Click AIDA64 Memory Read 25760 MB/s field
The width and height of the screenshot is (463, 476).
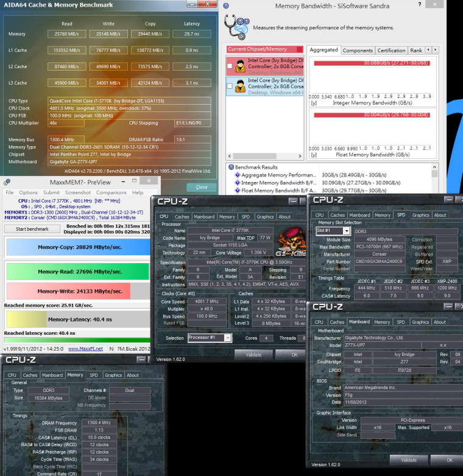pos(66,34)
